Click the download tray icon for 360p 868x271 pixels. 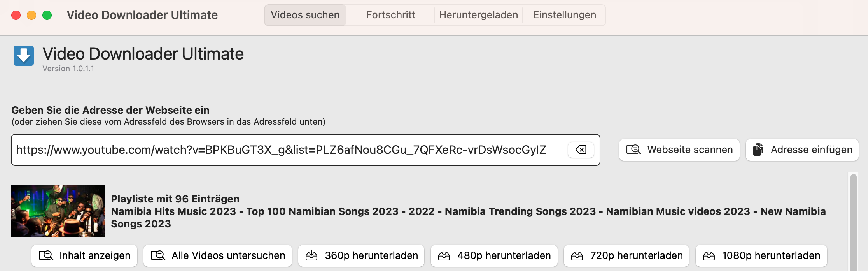[311, 255]
